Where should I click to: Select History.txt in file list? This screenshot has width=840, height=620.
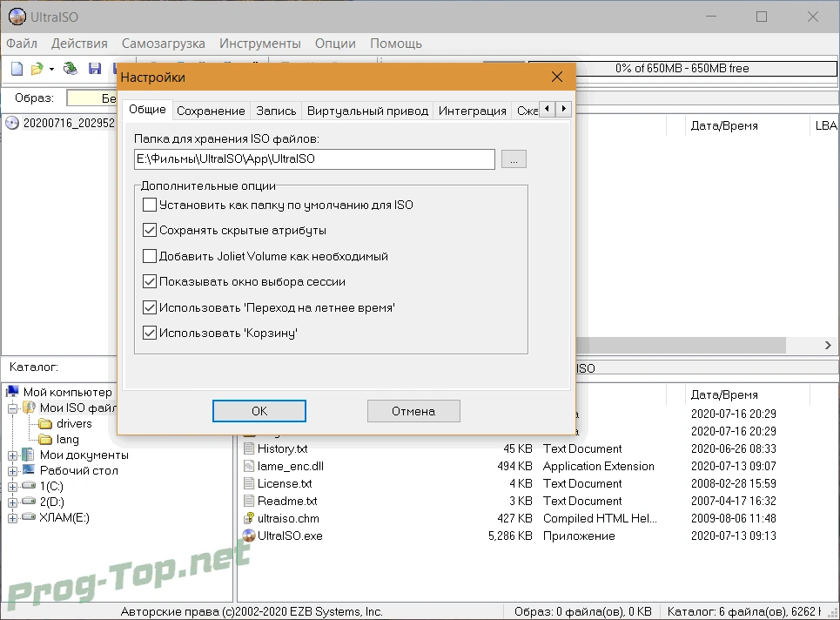point(282,448)
